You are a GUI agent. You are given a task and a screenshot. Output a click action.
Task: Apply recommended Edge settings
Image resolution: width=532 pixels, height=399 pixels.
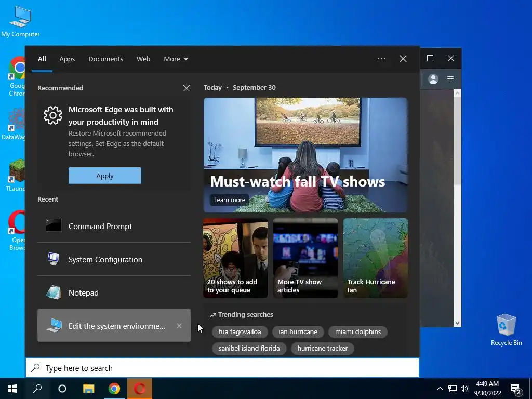click(x=105, y=176)
